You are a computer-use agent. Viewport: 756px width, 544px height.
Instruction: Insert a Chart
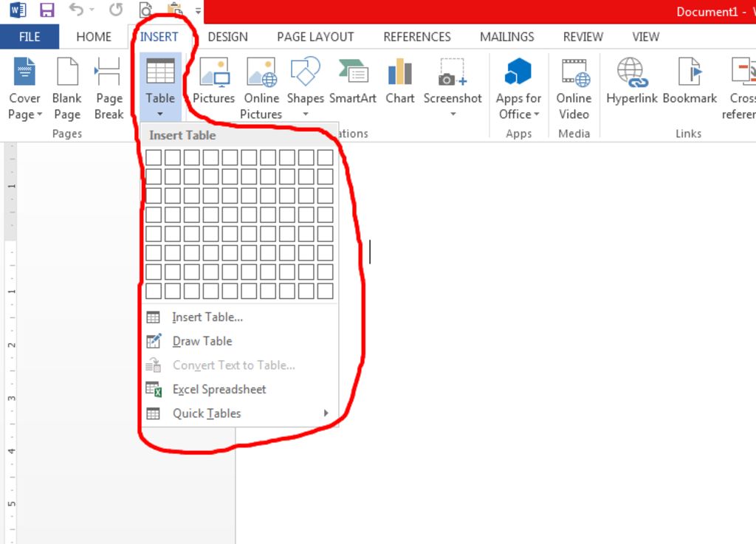click(x=399, y=82)
